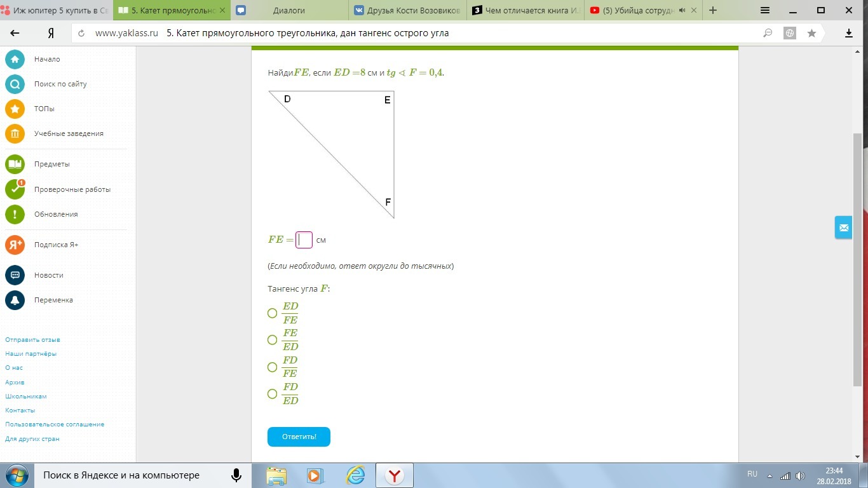Screen dimensions: 868x488
Task: Open downloads with the download arrow icon
Action: click(x=849, y=33)
